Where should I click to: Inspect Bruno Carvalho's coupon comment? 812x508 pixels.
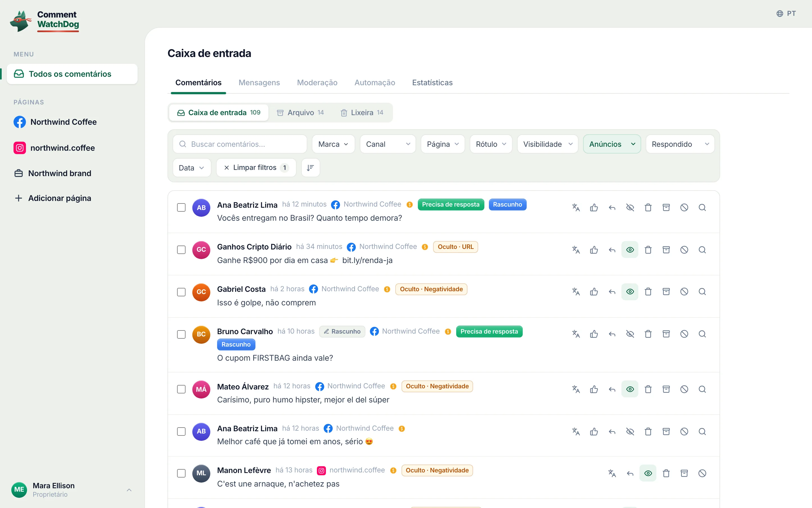[702, 334]
